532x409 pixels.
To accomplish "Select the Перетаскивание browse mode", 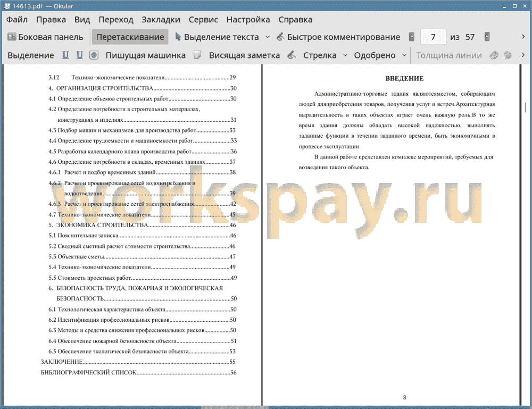I will 130,37.
